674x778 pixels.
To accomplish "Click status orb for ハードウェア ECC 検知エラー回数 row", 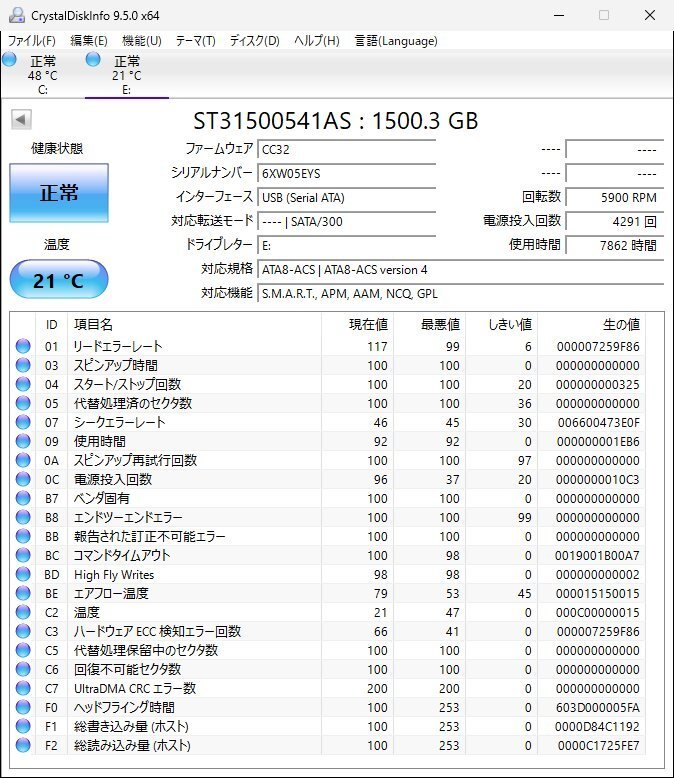I will tap(23, 632).
